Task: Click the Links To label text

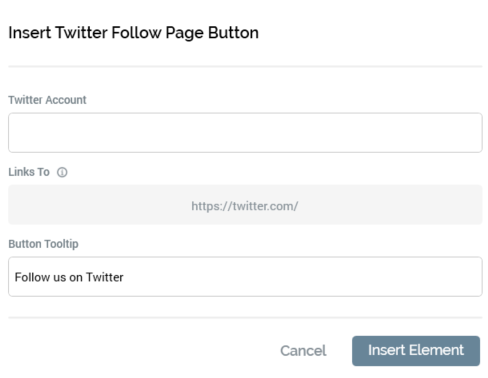Action: (x=29, y=172)
